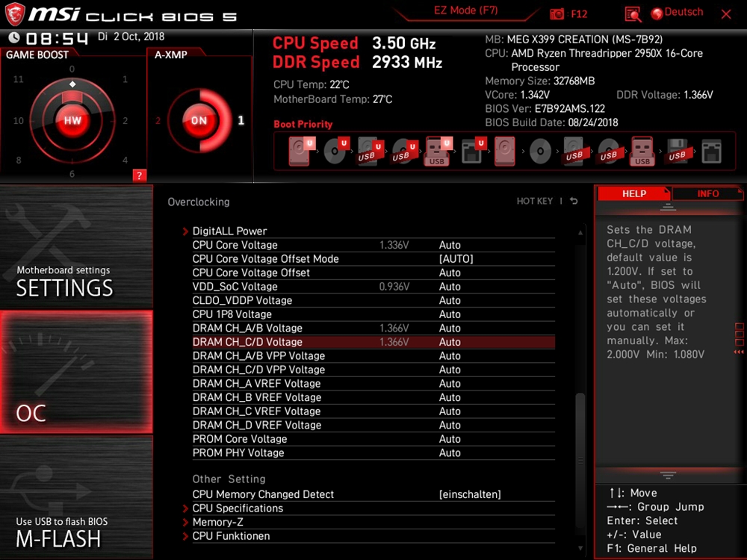Go back using the arrow beside HOT KEY
This screenshot has height=560, width=747.
[x=574, y=201]
